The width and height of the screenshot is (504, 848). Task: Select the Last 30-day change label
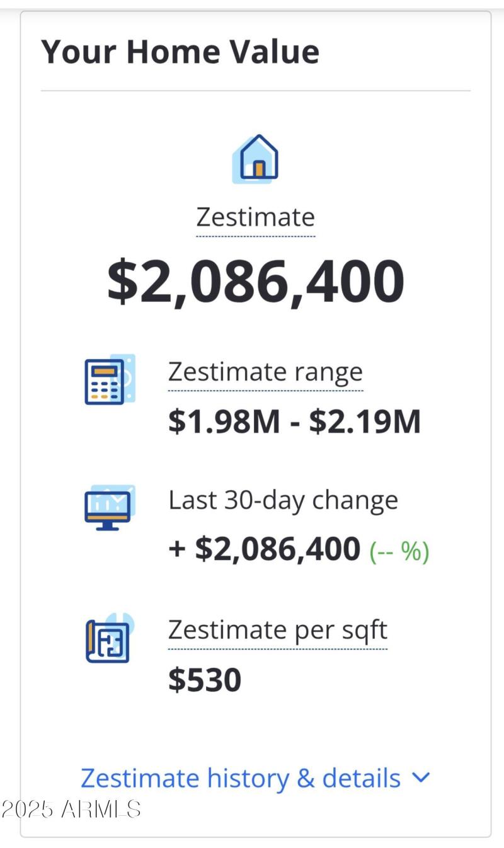click(x=283, y=500)
